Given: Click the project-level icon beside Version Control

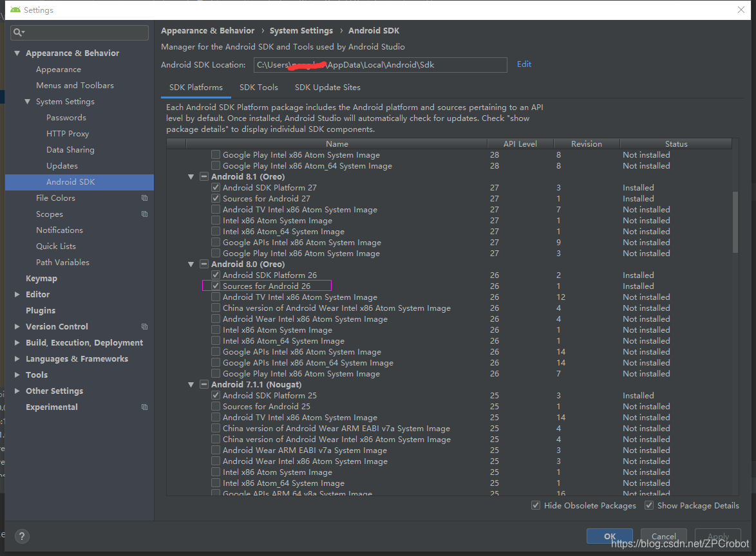Looking at the screenshot, I should point(144,327).
